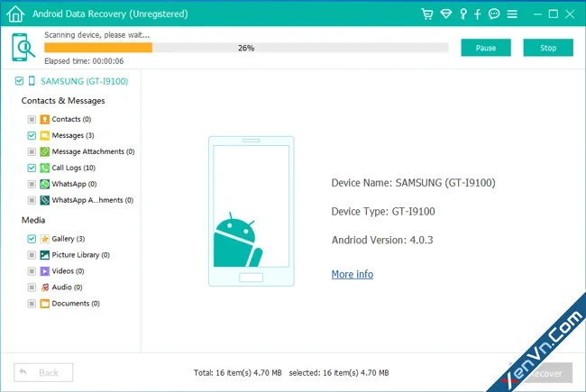This screenshot has width=586, height=392.
Task: Click the Elapsed time: 00:00:06 text
Action: (84, 61)
